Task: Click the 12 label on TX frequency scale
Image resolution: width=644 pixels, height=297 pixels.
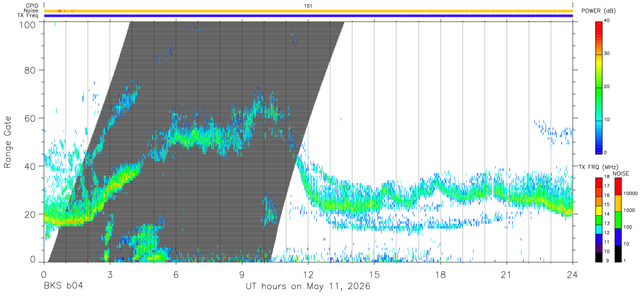Action: [x=608, y=233]
